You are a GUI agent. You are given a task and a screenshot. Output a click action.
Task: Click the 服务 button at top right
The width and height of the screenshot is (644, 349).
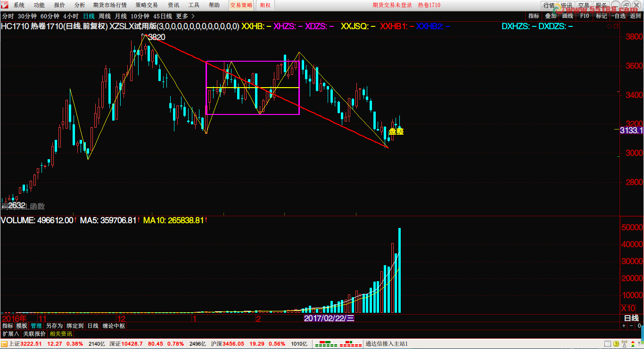pos(602,5)
